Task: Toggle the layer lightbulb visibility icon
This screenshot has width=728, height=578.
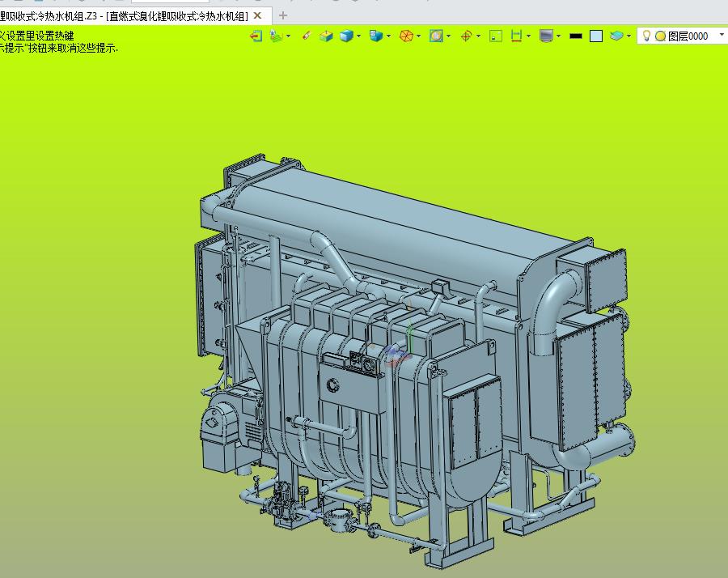Action: tap(646, 36)
